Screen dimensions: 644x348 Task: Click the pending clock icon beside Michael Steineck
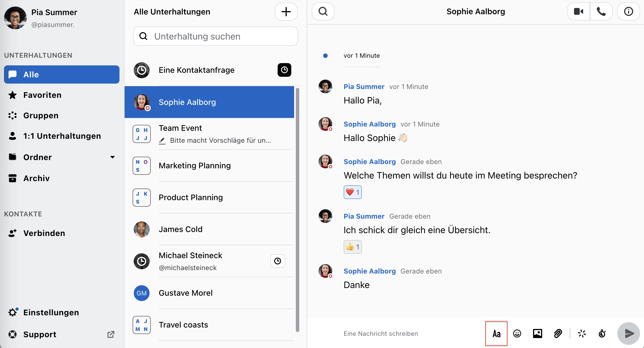(278, 261)
